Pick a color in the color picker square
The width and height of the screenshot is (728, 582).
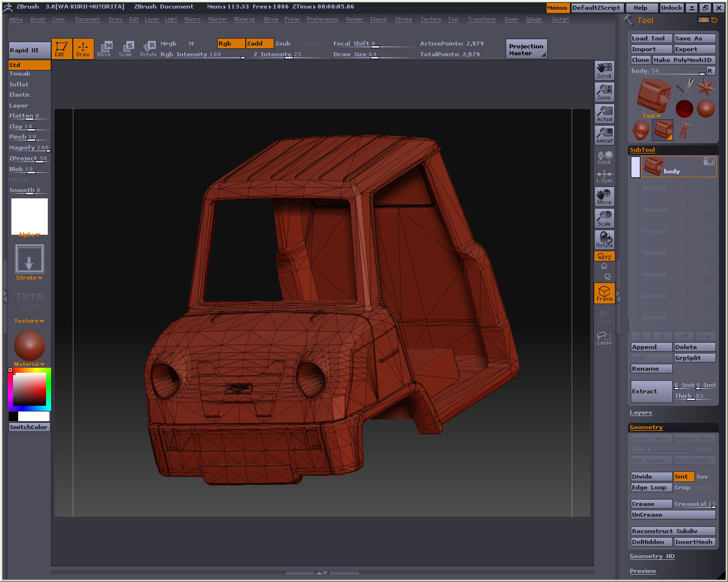click(x=30, y=389)
